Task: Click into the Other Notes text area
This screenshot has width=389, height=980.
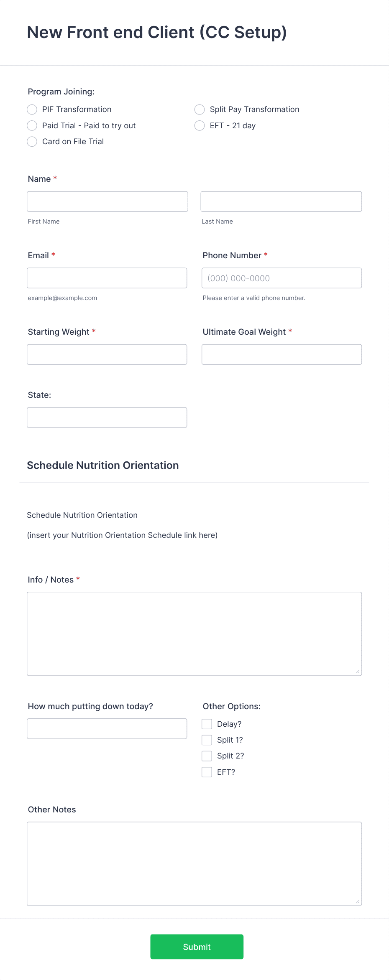Action: click(194, 863)
